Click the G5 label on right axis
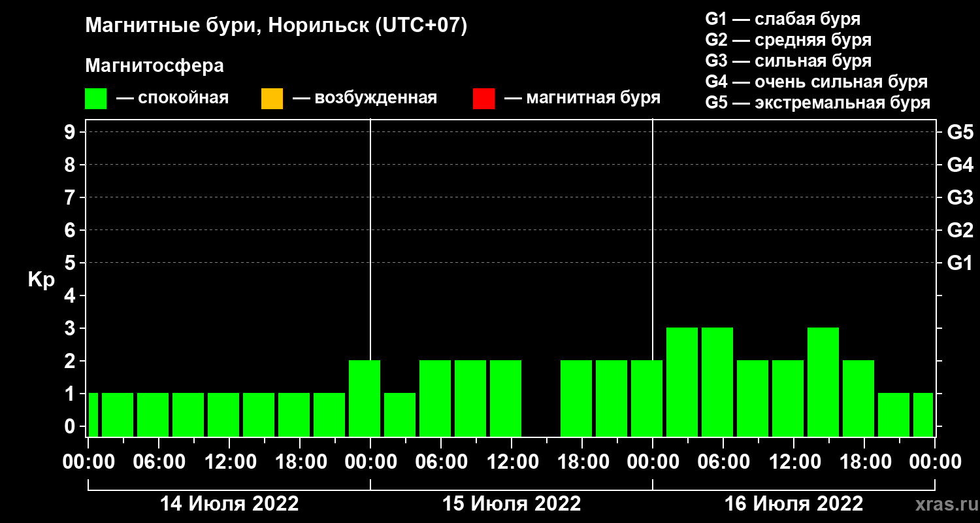This screenshot has height=523, width=980. (960, 132)
